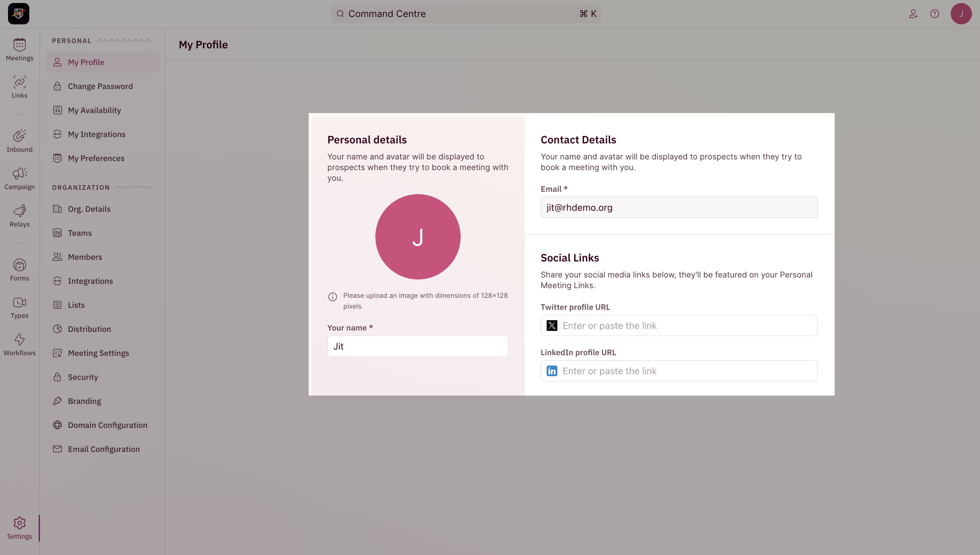Click the app logo in top-left corner
This screenshot has width=980, height=555.
19,14
